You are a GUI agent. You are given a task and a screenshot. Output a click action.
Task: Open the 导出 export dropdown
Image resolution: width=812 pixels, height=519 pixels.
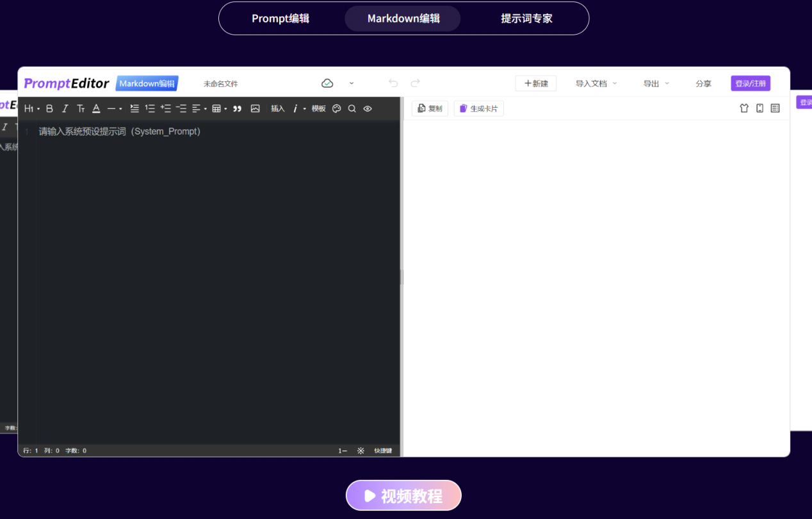point(656,83)
